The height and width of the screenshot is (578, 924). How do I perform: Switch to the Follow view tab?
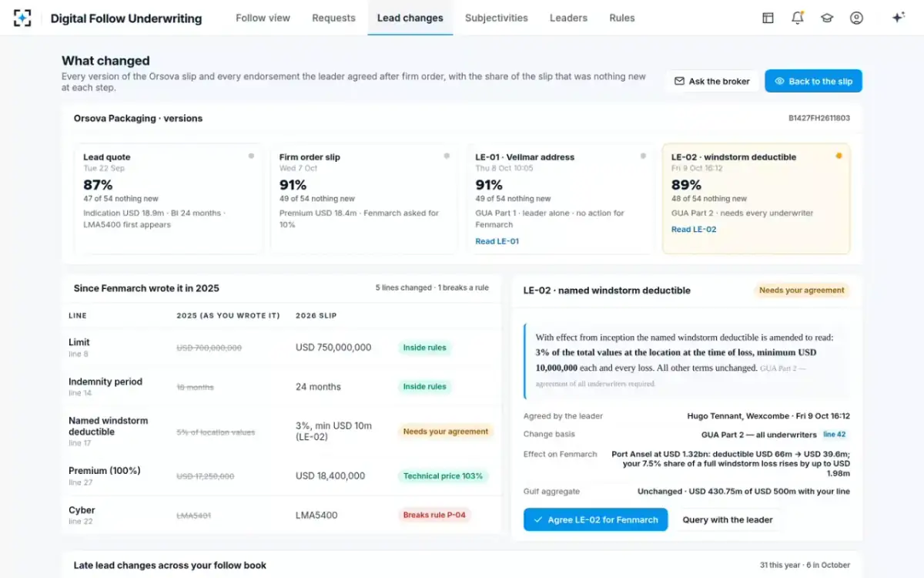coord(263,18)
